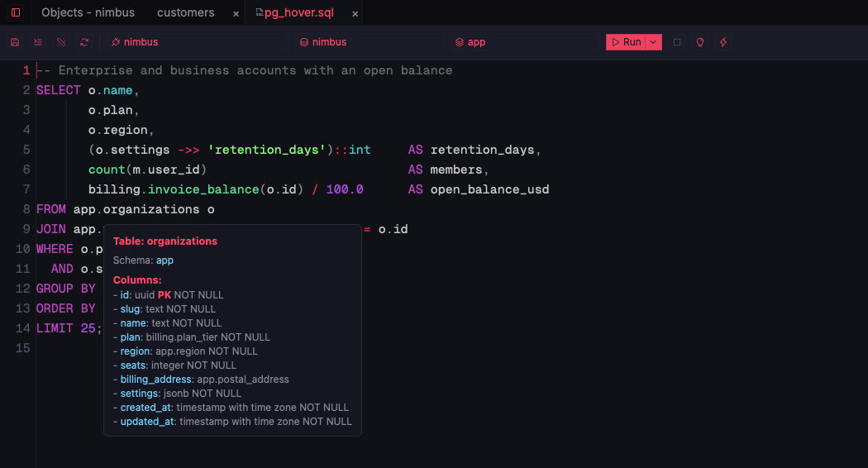Click the 'plan' column in tooltip

[130, 337]
